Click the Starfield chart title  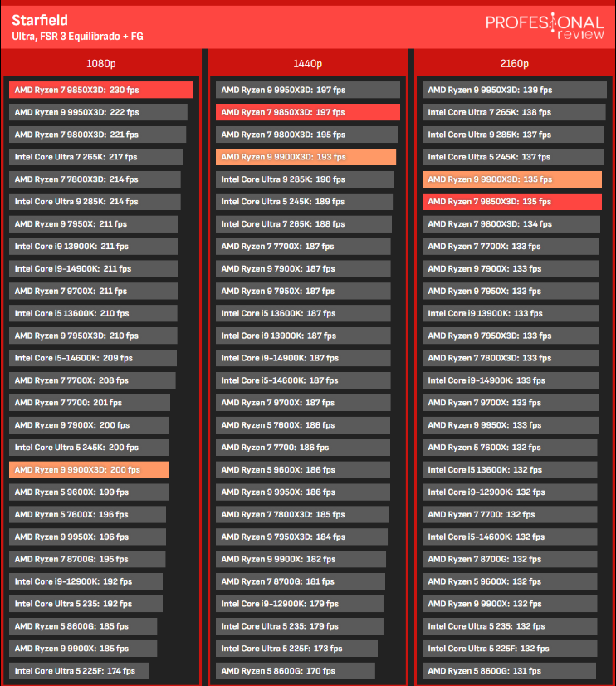tap(40, 20)
